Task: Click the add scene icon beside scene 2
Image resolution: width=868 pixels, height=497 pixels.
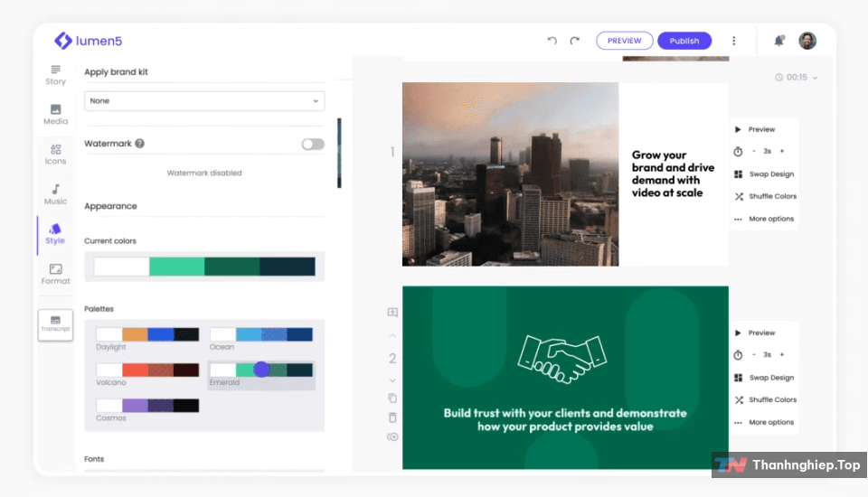Action: [x=392, y=312]
